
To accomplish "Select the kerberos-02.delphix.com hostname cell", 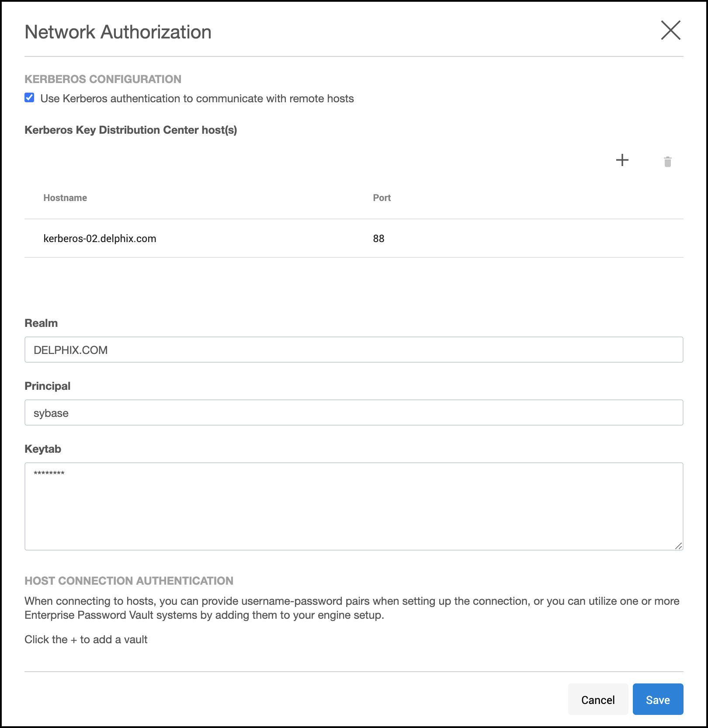I will [100, 239].
